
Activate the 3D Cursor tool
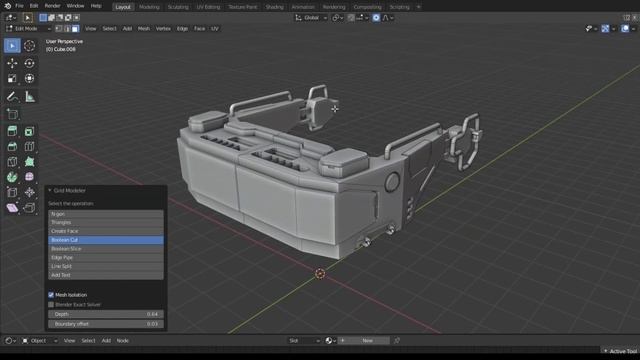(x=29, y=46)
